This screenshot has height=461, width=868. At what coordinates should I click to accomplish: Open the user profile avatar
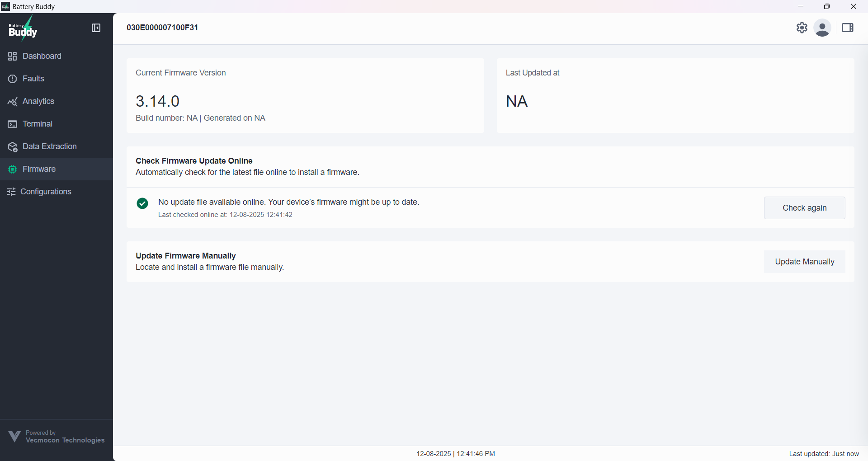(x=822, y=28)
